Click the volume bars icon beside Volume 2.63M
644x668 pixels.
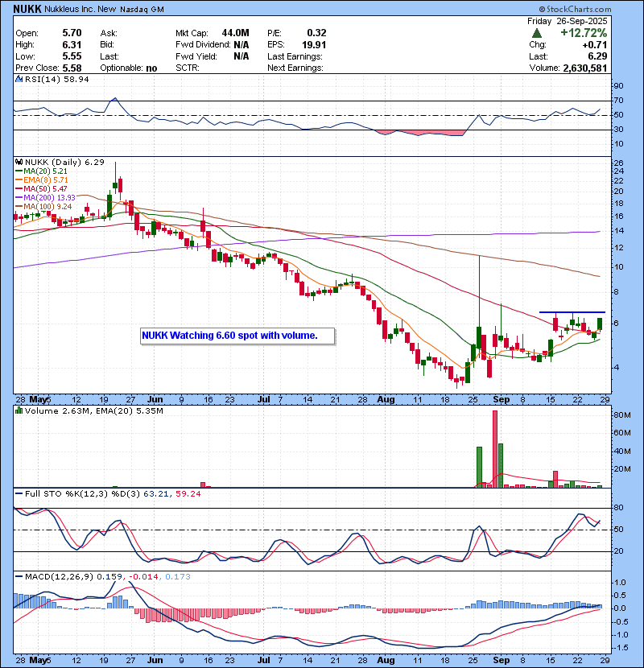[x=19, y=410]
